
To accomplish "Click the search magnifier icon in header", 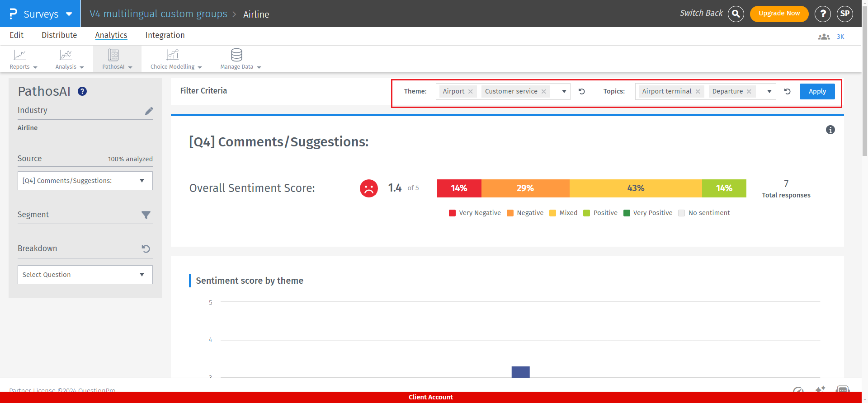I will (736, 14).
